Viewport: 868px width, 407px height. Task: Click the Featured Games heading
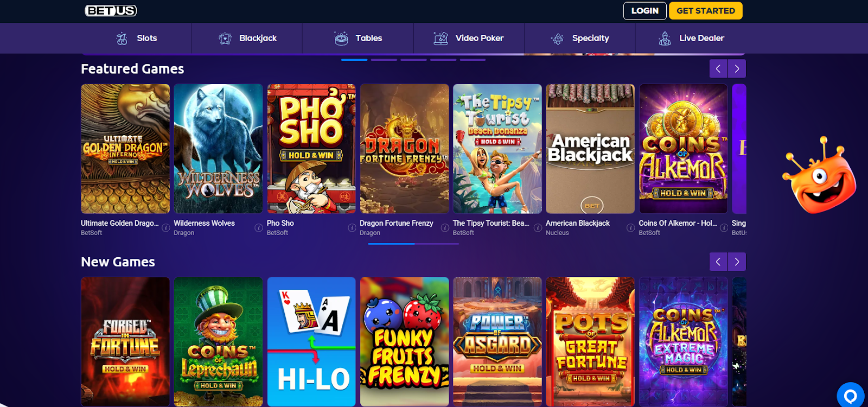[x=132, y=69]
